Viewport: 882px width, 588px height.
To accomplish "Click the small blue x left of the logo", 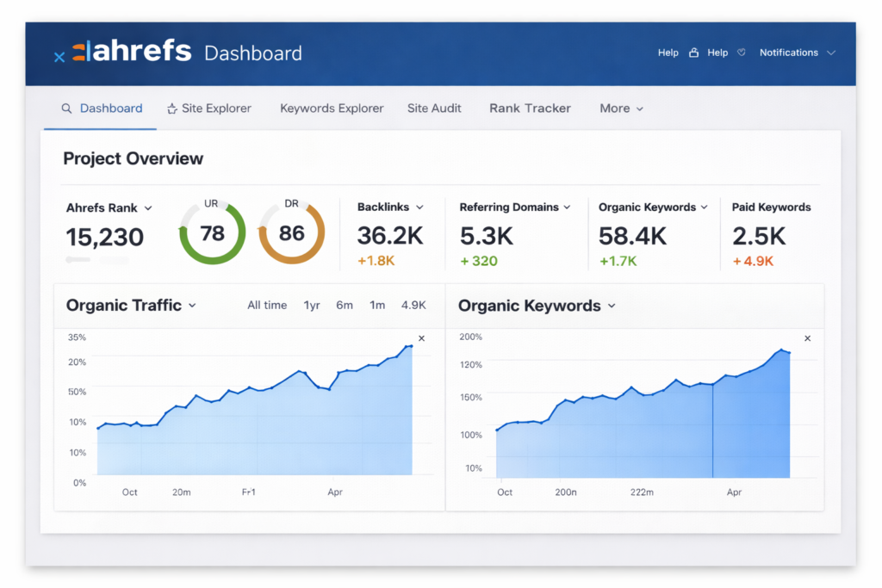I will point(59,56).
